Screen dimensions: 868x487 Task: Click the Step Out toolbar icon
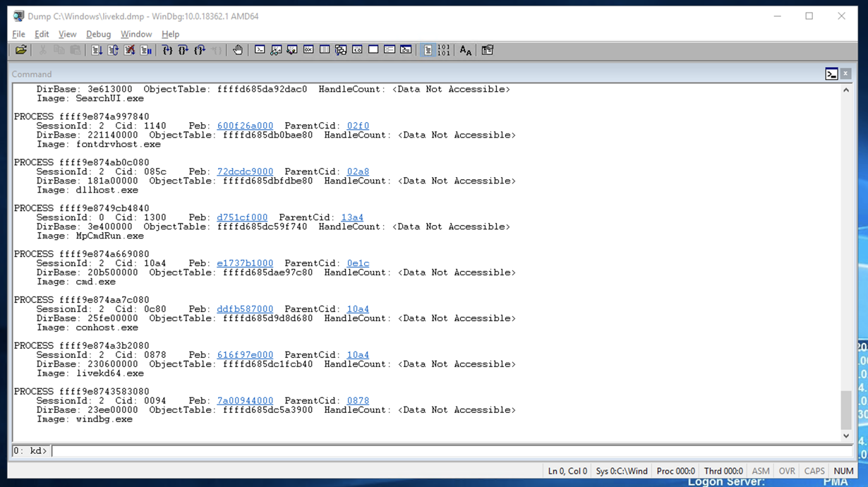200,50
